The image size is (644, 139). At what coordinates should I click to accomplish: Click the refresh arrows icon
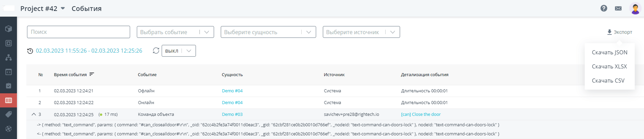coord(156,51)
